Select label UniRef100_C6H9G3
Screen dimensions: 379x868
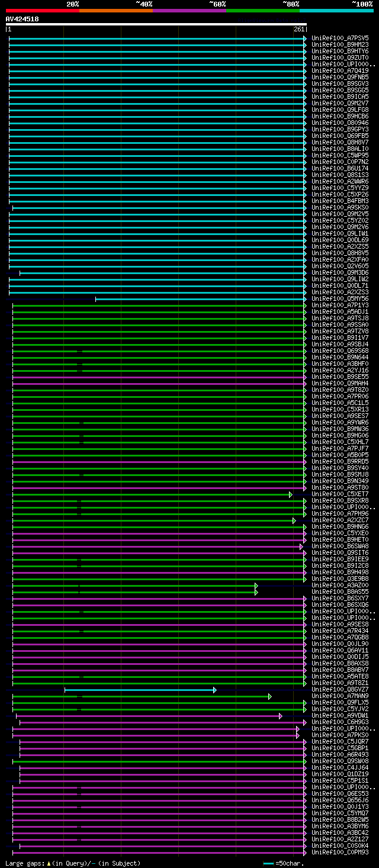click(340, 722)
